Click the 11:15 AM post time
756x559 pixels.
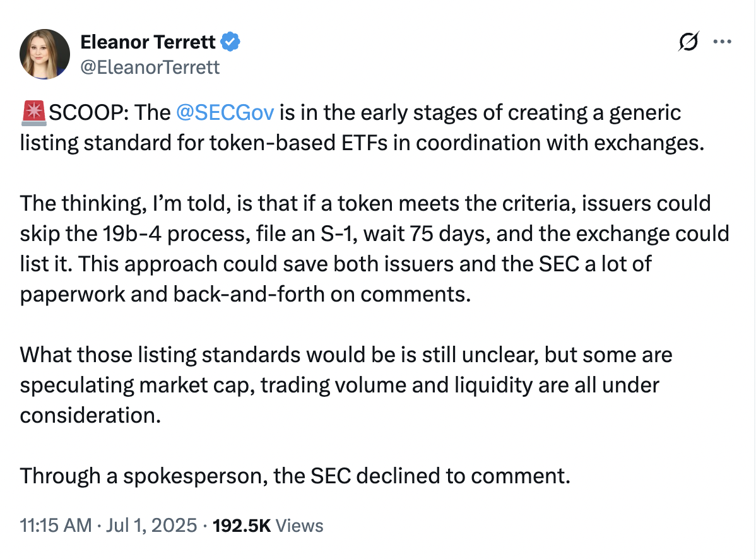pyautogui.click(x=56, y=525)
